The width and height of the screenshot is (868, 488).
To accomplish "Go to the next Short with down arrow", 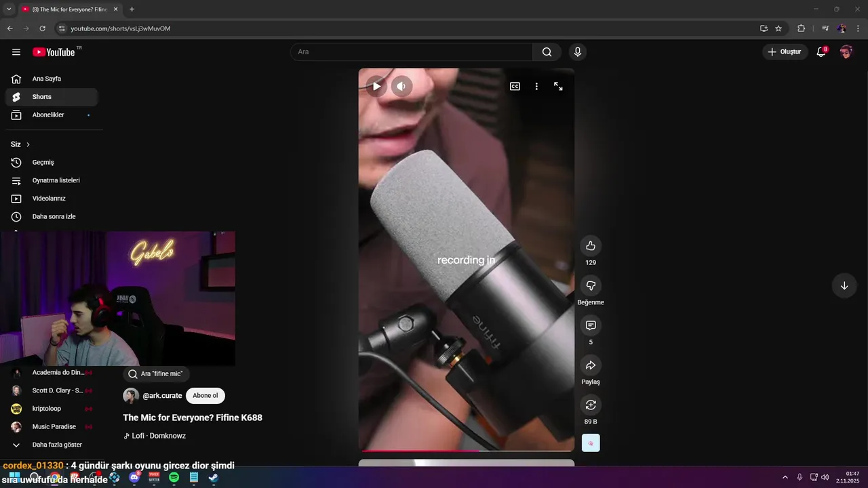I will (844, 285).
